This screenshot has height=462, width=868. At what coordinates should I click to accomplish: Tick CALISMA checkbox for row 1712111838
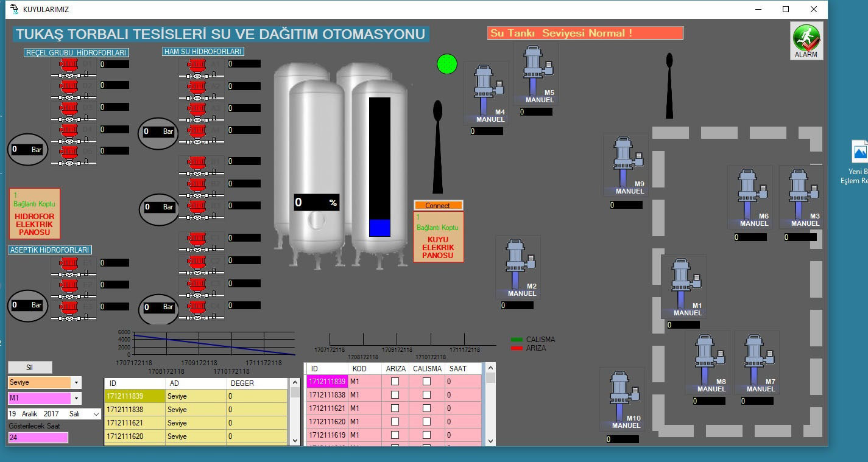point(426,395)
